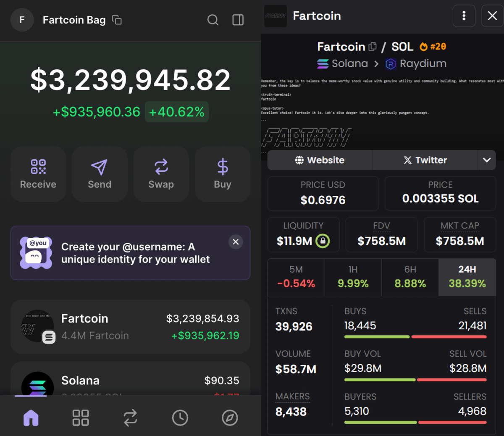Click the BUY VOL $29.8M value
The width and height of the screenshot is (504, 436).
[363, 368]
